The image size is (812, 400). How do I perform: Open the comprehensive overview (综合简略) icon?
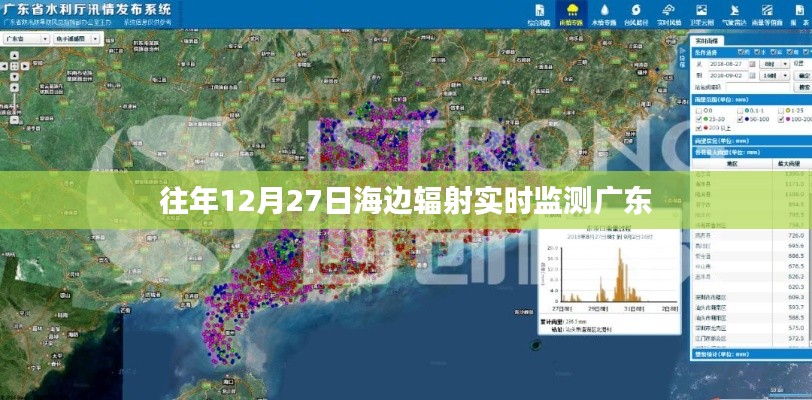(539, 13)
